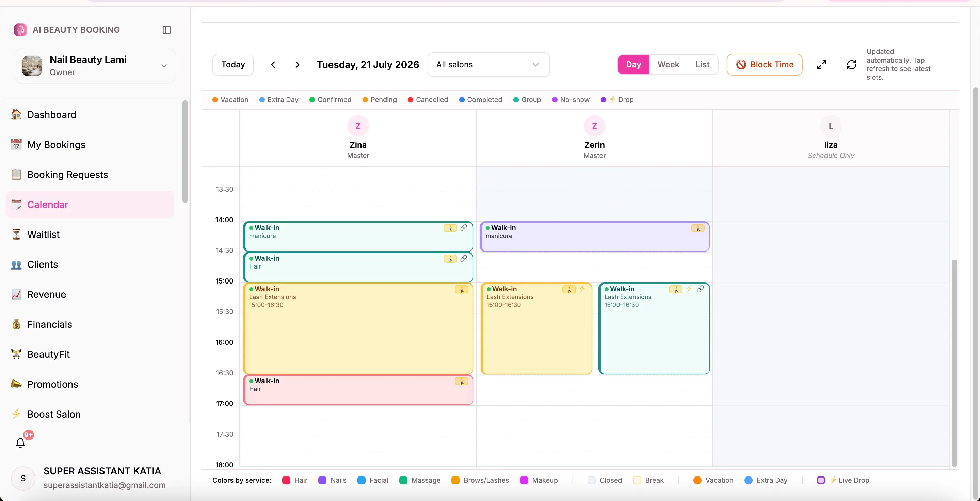Click My Bookings calendar icon
Viewport: 980px width, 501px height.
tap(16, 145)
